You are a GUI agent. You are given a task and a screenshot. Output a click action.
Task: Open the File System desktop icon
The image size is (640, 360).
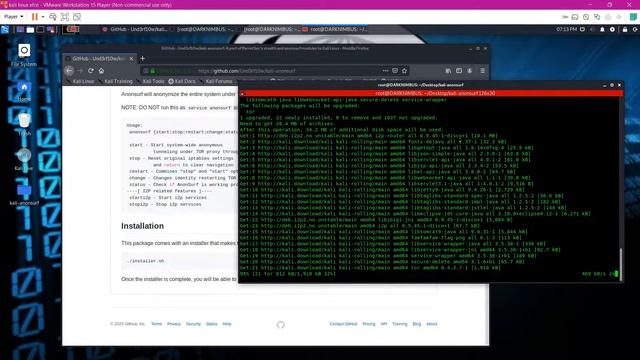(x=24, y=55)
